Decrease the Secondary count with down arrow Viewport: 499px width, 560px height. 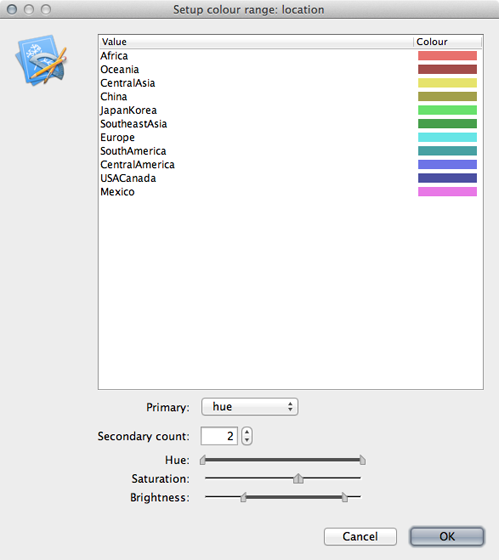247,440
